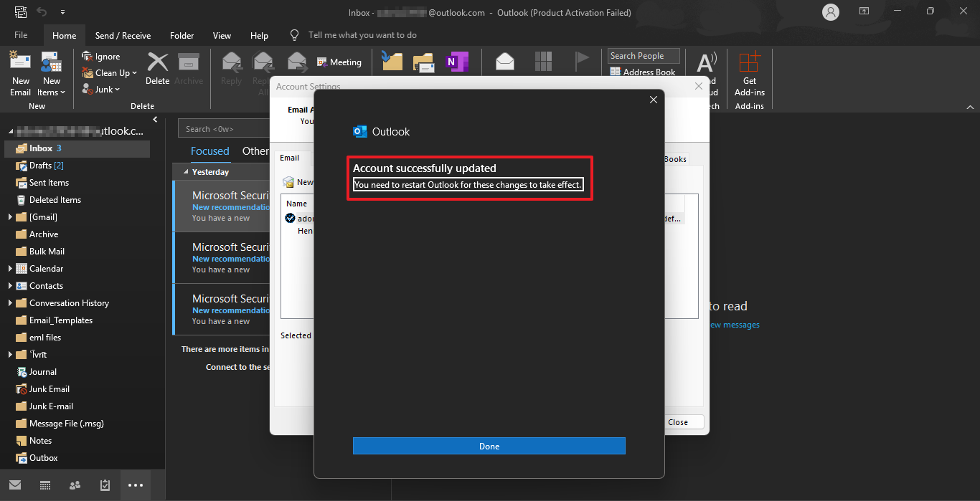This screenshot has height=501, width=980.
Task: Expand the Contacts folder node
Action: (10, 286)
